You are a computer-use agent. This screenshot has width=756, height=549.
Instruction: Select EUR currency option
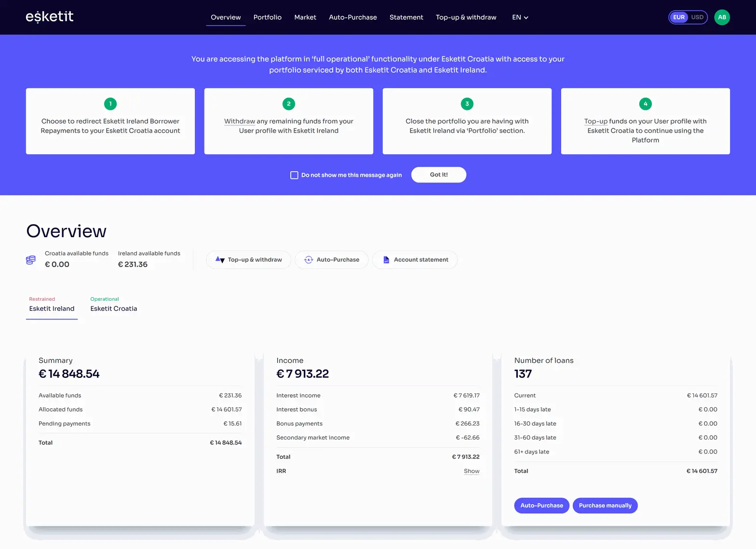tap(679, 17)
